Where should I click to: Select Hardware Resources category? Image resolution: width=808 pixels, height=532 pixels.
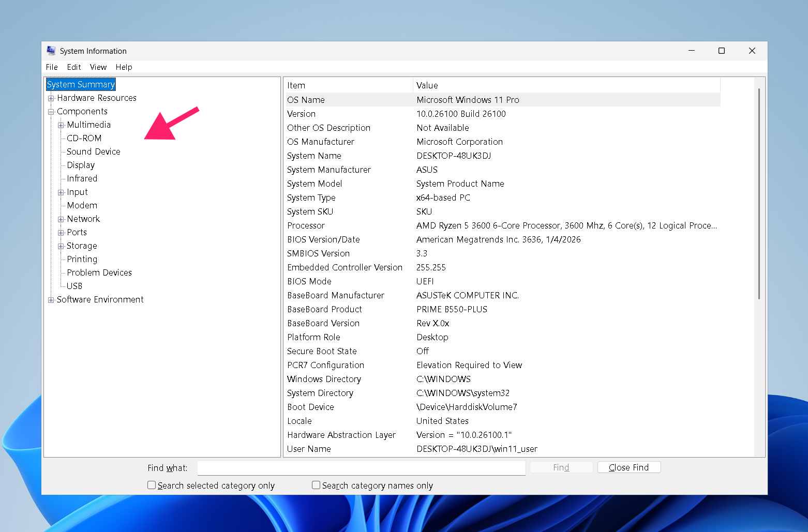pyautogui.click(x=97, y=98)
